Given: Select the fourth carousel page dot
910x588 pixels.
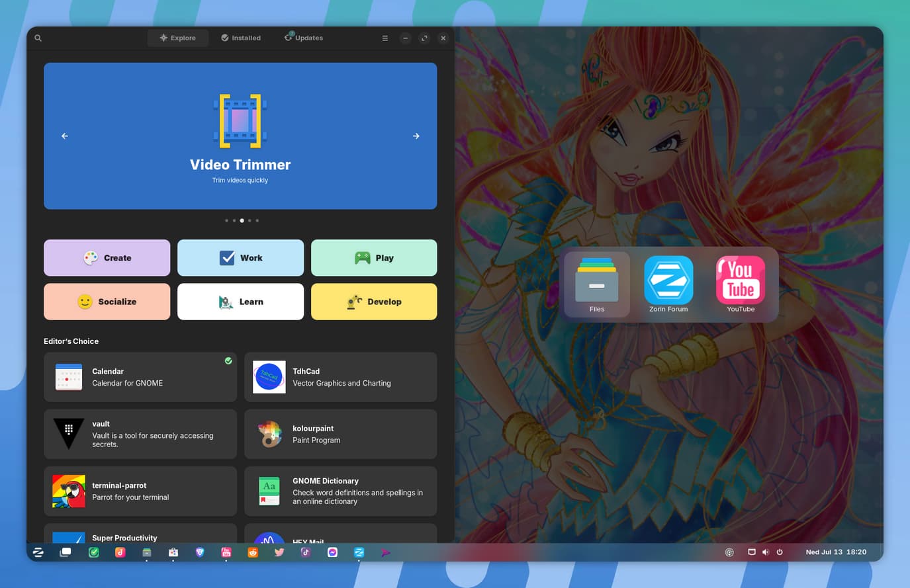Looking at the screenshot, I should 250,220.
